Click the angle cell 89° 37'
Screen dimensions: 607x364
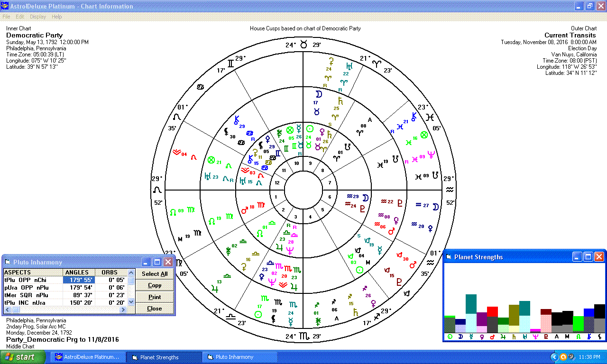tap(79, 295)
